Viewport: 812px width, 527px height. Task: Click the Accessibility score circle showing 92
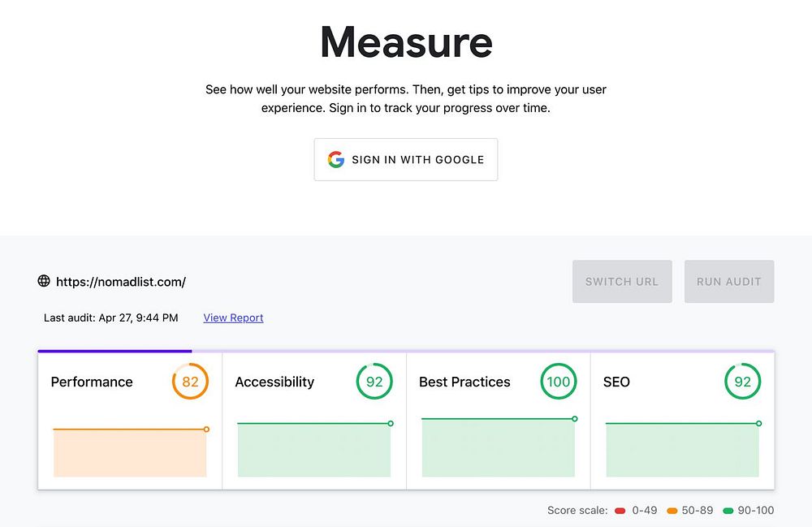[374, 382]
